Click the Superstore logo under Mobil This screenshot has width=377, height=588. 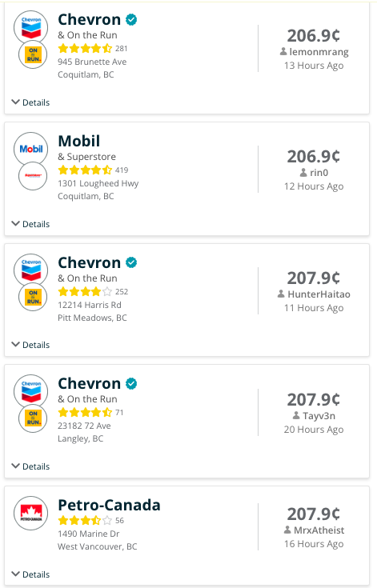pos(33,176)
